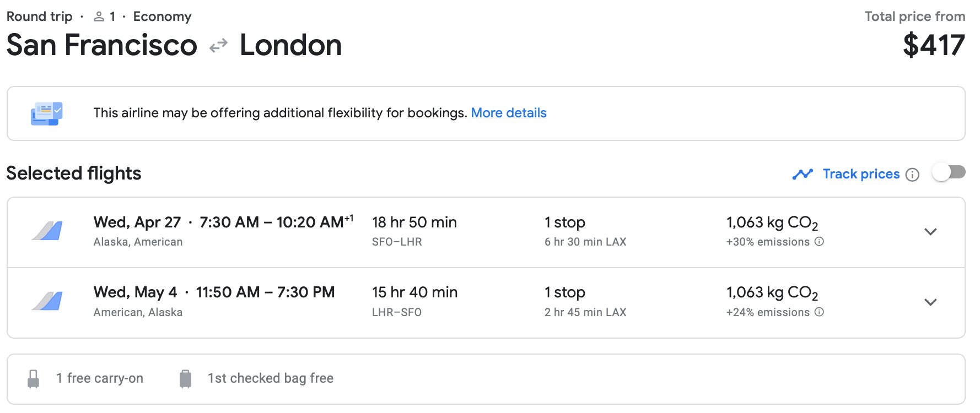The image size is (980, 413).
Task: Click the +24% emissions info icon
Action: pos(819,312)
